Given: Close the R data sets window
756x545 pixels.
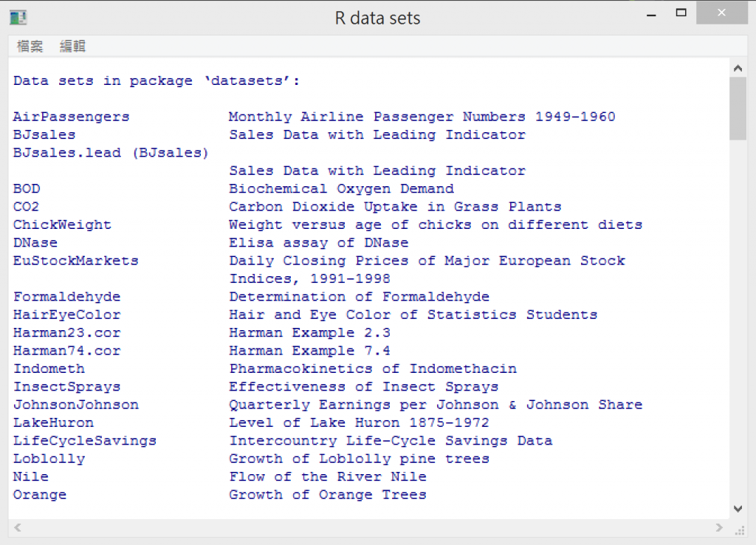Looking at the screenshot, I should (x=722, y=13).
